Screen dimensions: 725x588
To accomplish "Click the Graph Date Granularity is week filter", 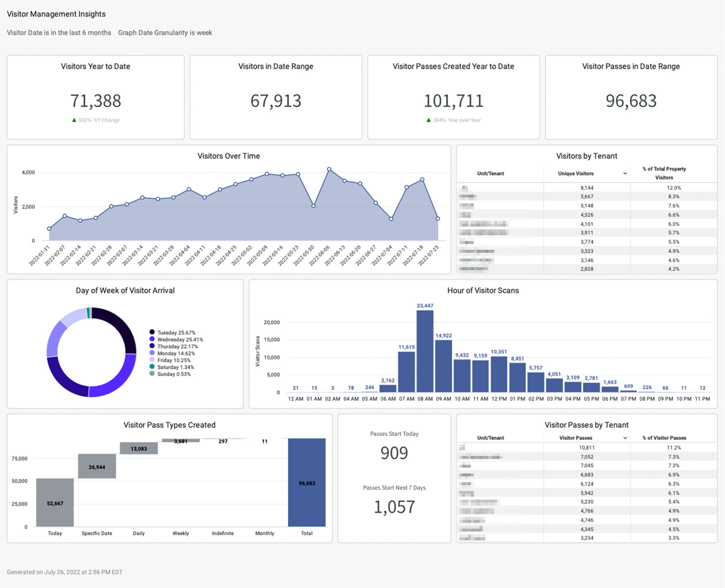I will [x=165, y=33].
